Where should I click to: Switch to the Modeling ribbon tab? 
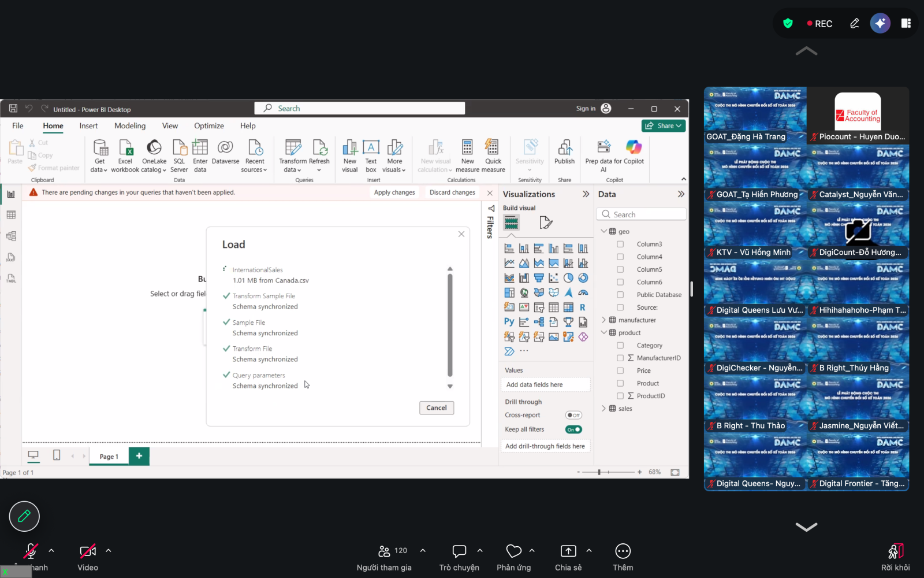coord(130,125)
